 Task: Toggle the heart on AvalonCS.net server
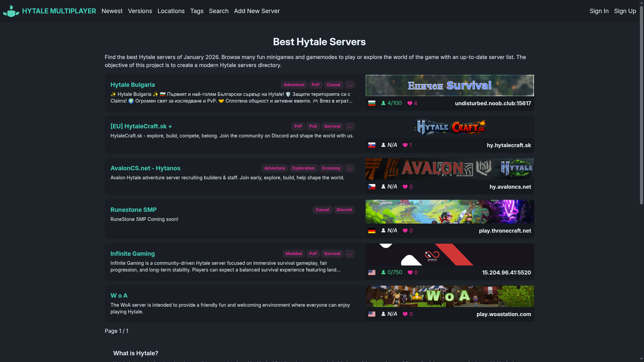(x=405, y=187)
